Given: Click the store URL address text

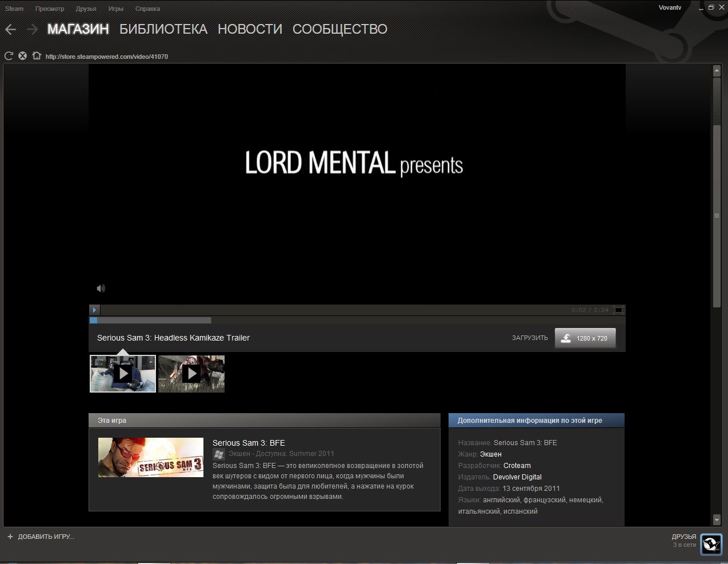Looking at the screenshot, I should click(107, 57).
